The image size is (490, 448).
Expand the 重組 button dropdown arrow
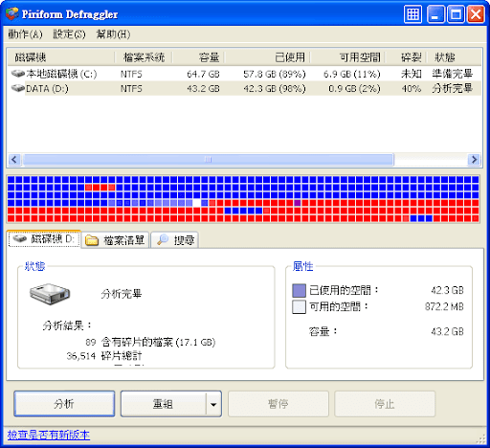(213, 404)
